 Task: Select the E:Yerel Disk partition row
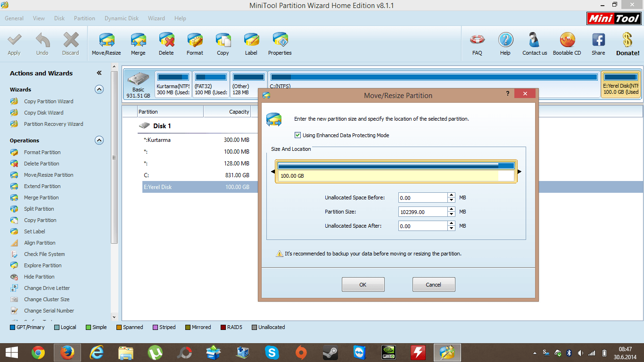200,187
